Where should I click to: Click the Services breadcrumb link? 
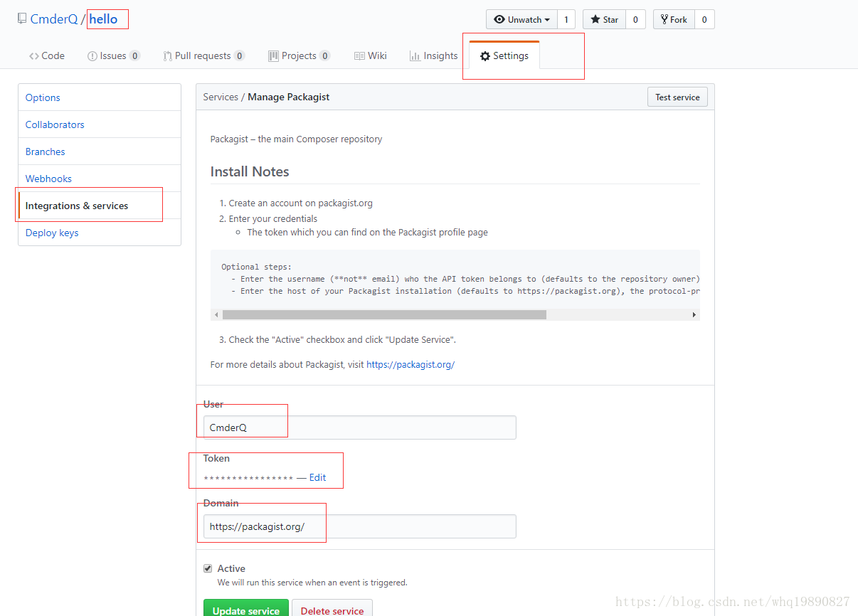click(221, 97)
